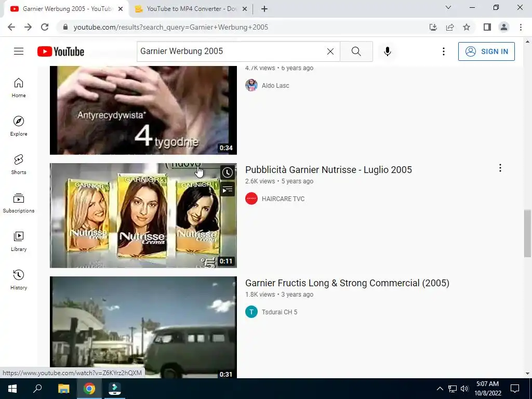Open Windows taskbar search
Screen dimensions: 532x399
(x=37, y=389)
